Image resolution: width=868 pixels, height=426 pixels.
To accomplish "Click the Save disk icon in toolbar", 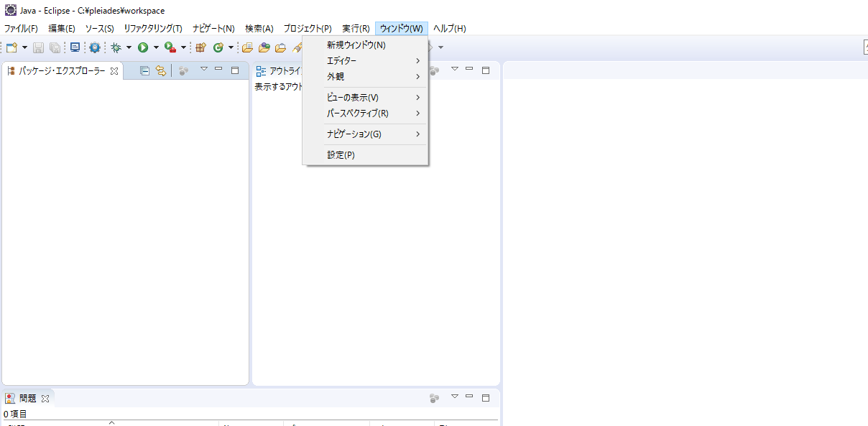I will (38, 47).
